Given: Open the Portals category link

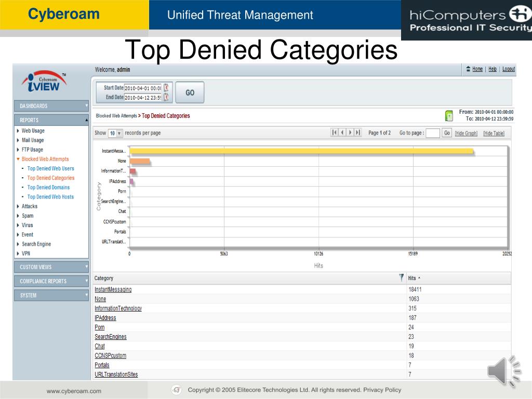Looking at the screenshot, I should click(x=102, y=365).
